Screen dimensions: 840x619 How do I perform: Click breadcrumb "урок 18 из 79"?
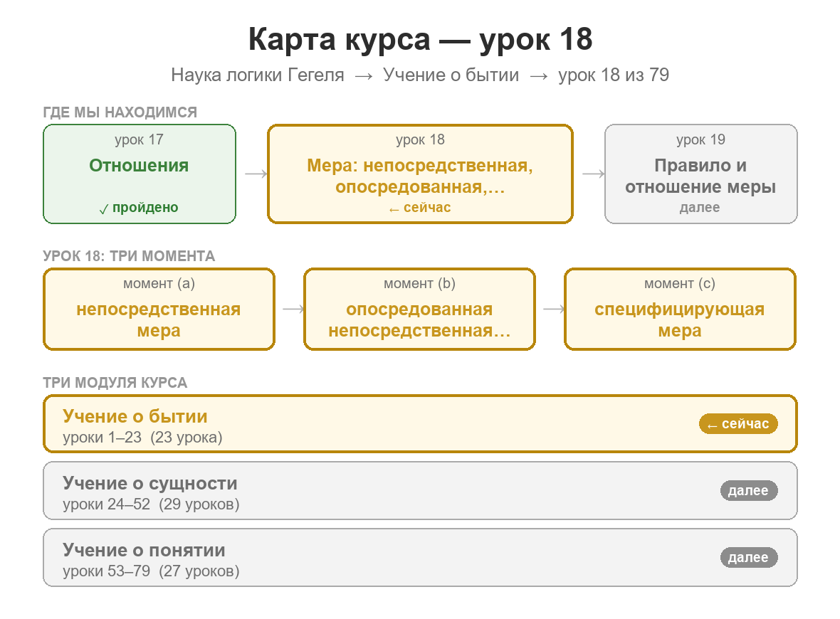tap(614, 75)
